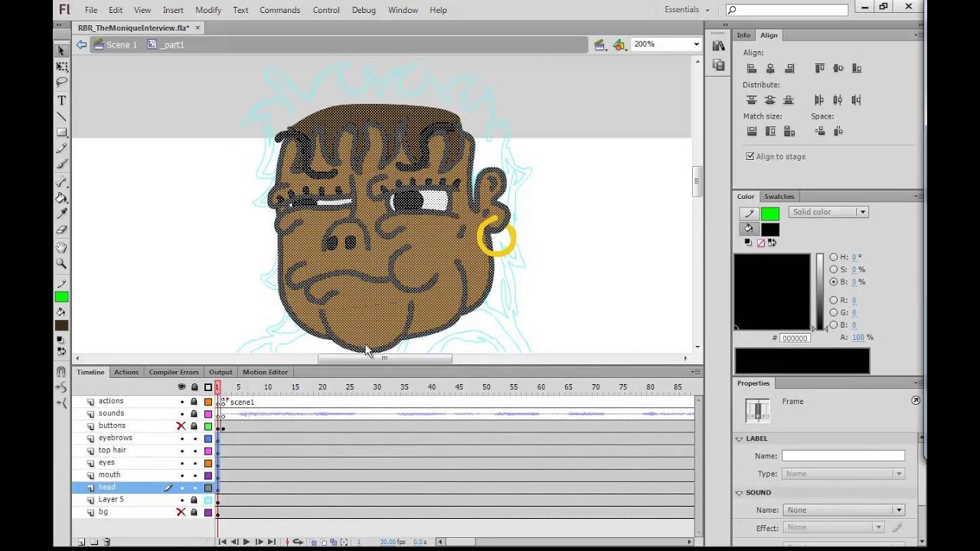Click New Layer icon in timeline
980x551 pixels.
[81, 542]
